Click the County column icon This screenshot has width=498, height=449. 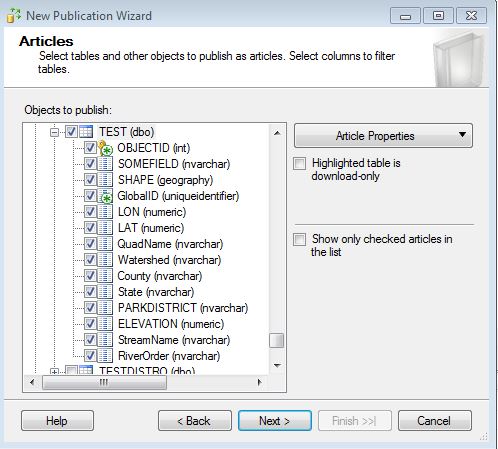click(x=105, y=276)
